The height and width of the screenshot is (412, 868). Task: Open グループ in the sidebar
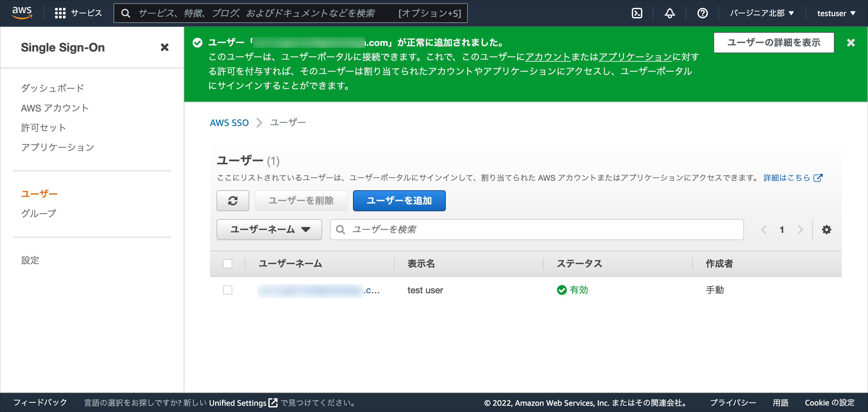click(38, 213)
